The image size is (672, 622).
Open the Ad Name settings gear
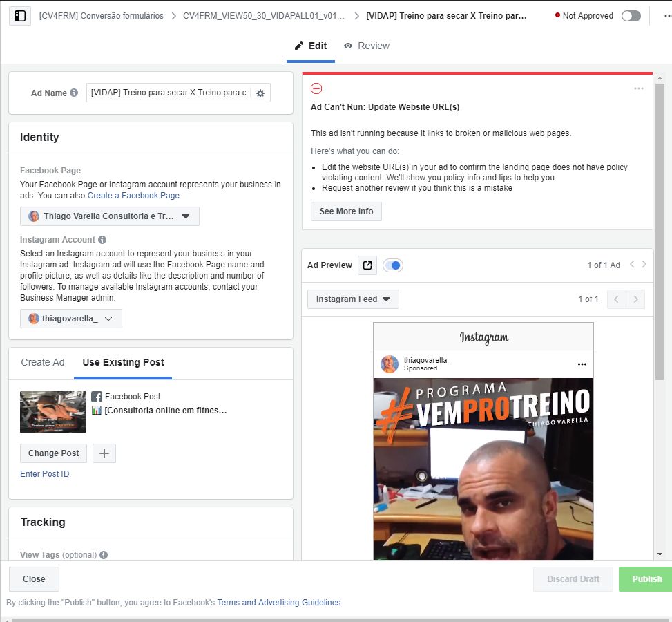[260, 93]
